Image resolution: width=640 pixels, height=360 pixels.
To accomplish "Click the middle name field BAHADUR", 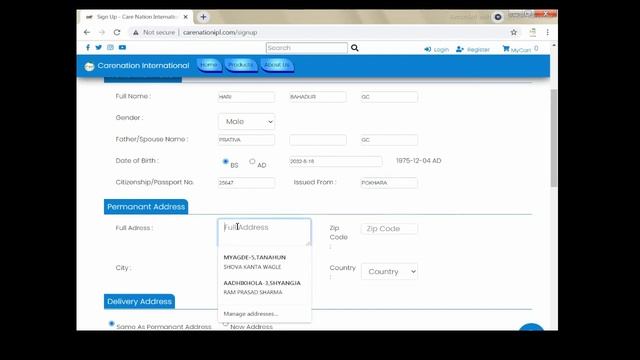I will point(318,97).
